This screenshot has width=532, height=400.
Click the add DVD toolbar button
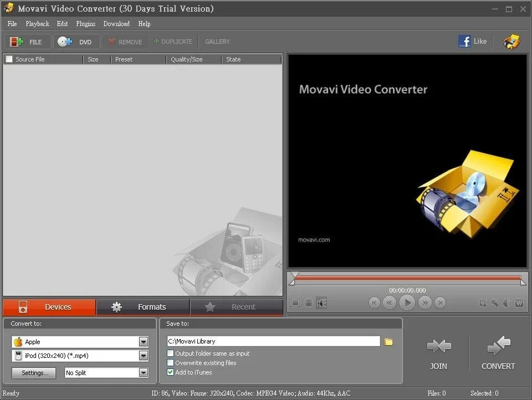76,42
